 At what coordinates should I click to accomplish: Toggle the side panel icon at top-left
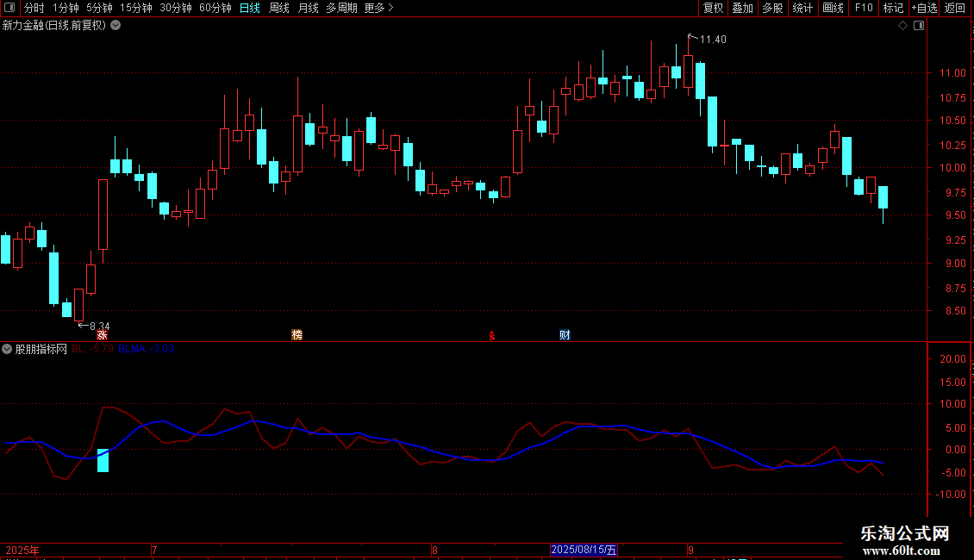[x=9, y=8]
